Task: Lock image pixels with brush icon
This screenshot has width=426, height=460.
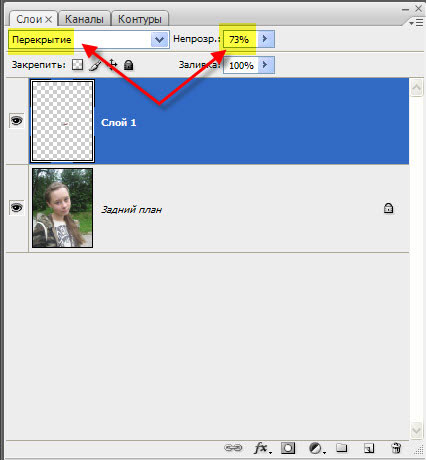Action: click(x=95, y=65)
